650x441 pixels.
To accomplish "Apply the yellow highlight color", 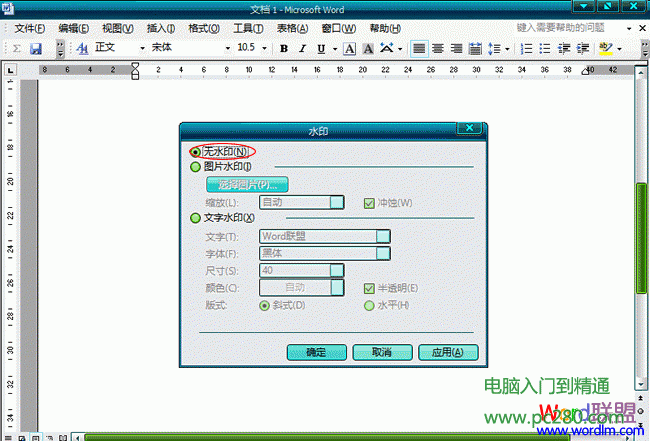I will (x=606, y=48).
